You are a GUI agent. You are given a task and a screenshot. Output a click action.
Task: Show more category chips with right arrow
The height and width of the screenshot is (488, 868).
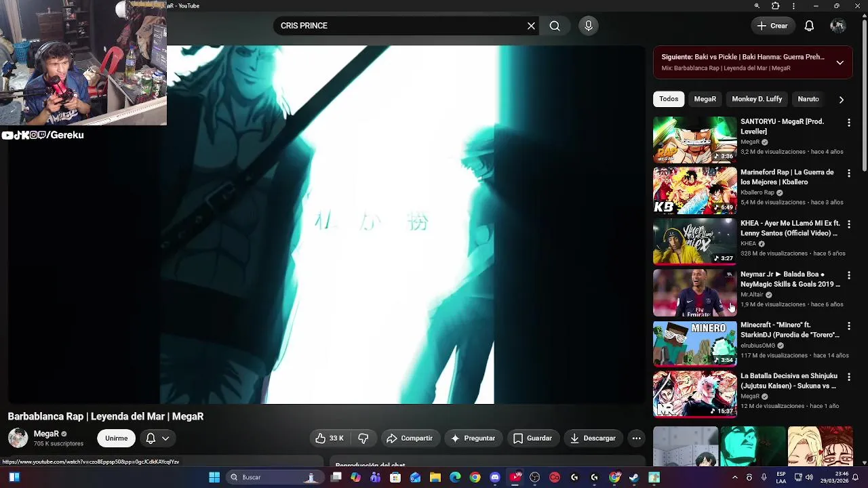[x=841, y=100]
